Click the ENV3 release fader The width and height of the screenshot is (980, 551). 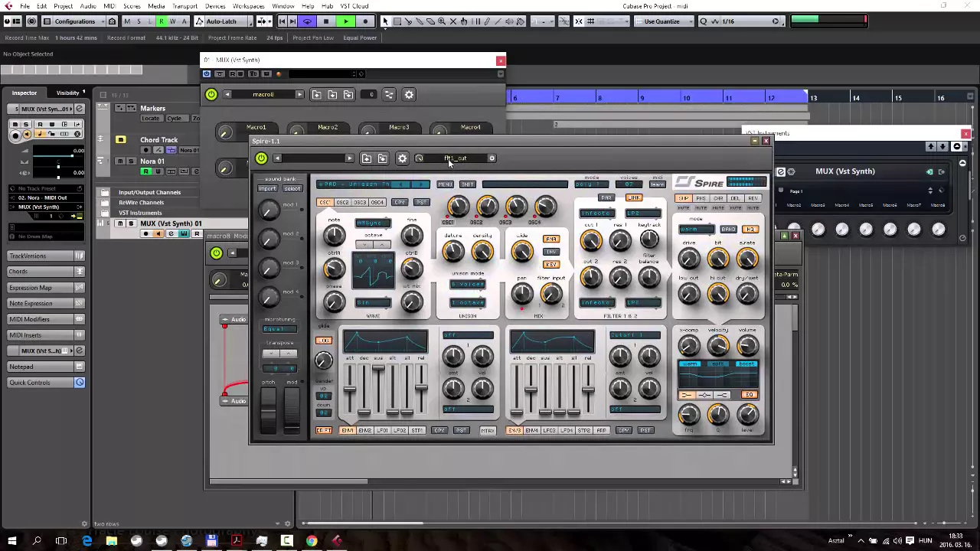[x=587, y=390]
